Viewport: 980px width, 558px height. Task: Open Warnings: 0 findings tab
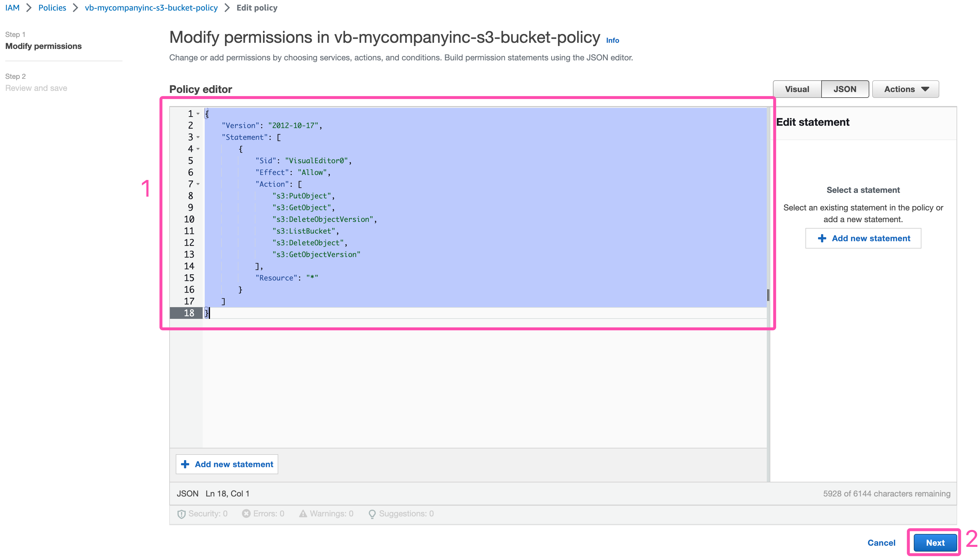pos(326,513)
